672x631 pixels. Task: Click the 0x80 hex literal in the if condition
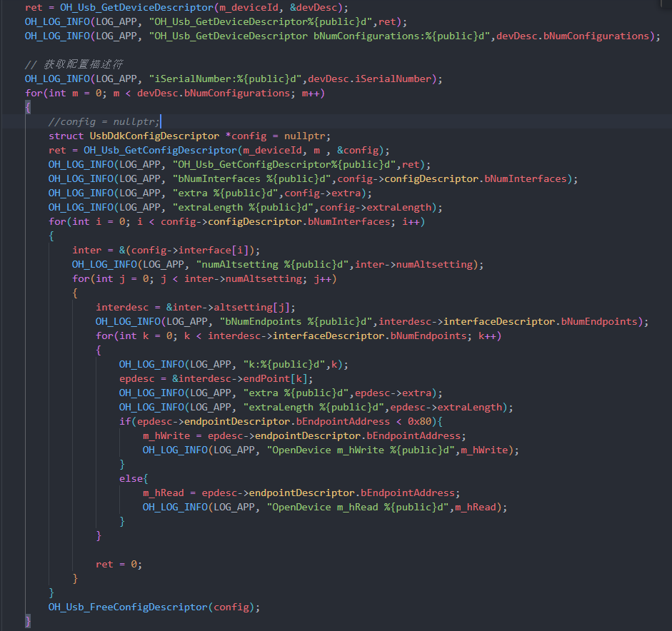(x=418, y=421)
